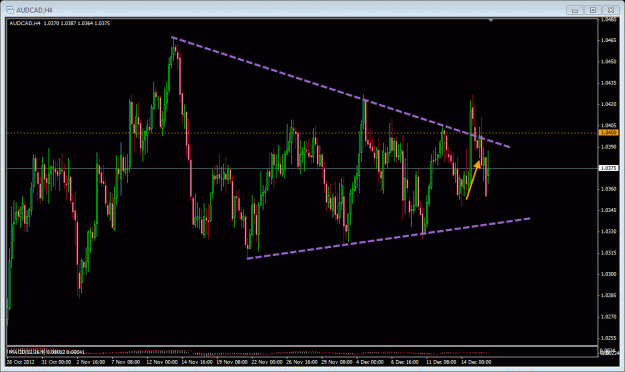Click the 31 Oct 00:00 time label
The width and height of the screenshot is (625, 372).
click(x=56, y=362)
